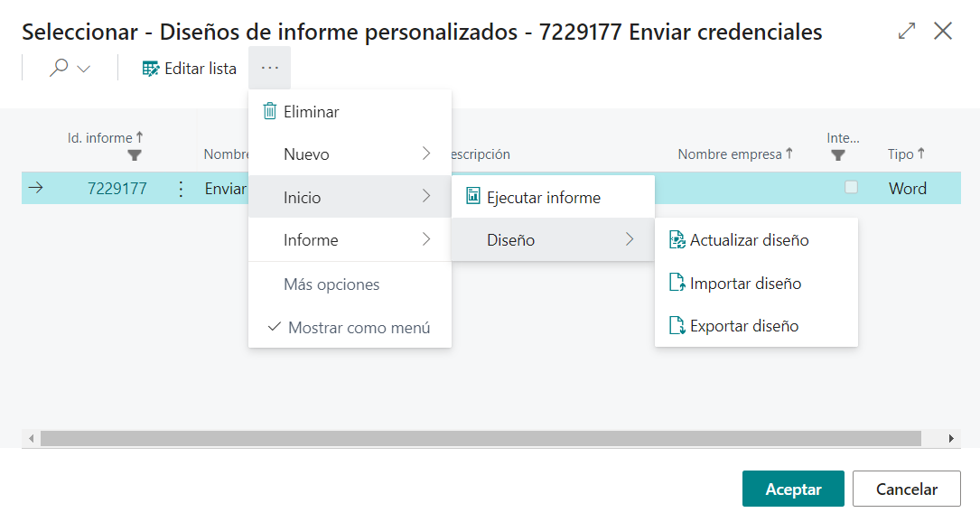980x522 pixels.
Task: Open the Id. informe filter funnel
Action: tap(135, 155)
